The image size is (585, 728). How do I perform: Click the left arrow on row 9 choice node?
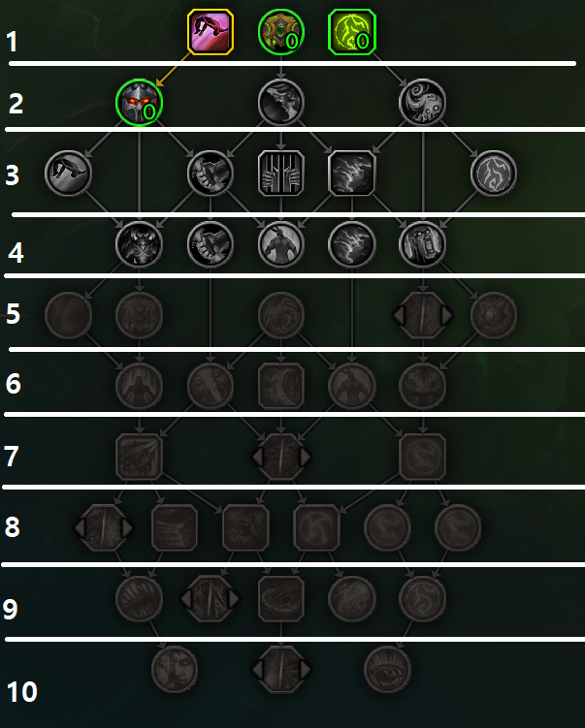pyautogui.click(x=186, y=598)
